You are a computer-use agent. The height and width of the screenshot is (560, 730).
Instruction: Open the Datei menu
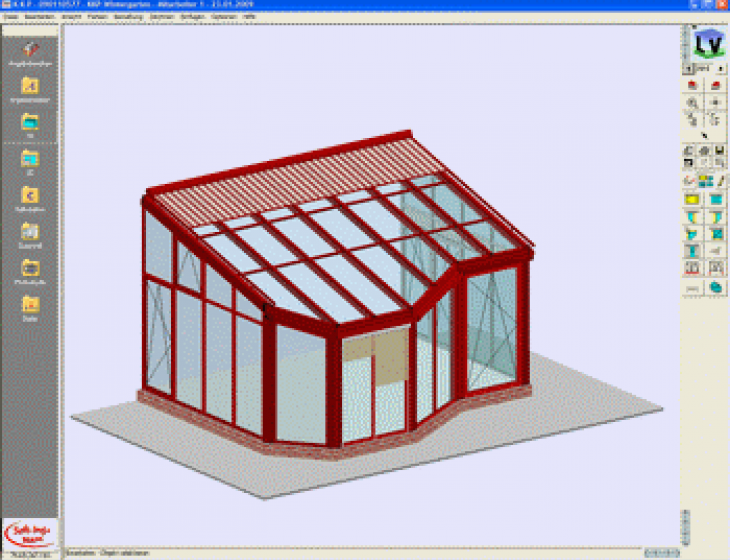(x=11, y=17)
